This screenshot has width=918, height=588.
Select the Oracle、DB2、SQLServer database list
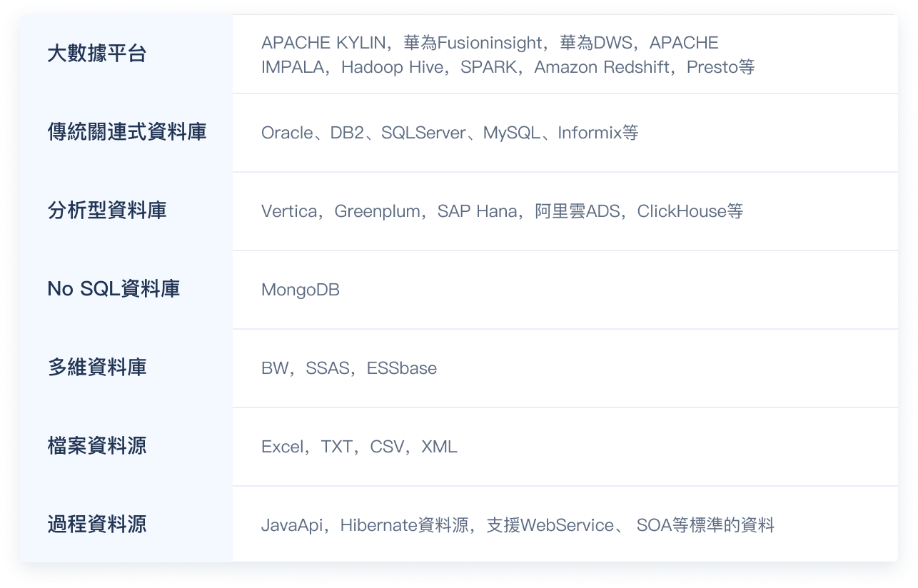point(450,133)
